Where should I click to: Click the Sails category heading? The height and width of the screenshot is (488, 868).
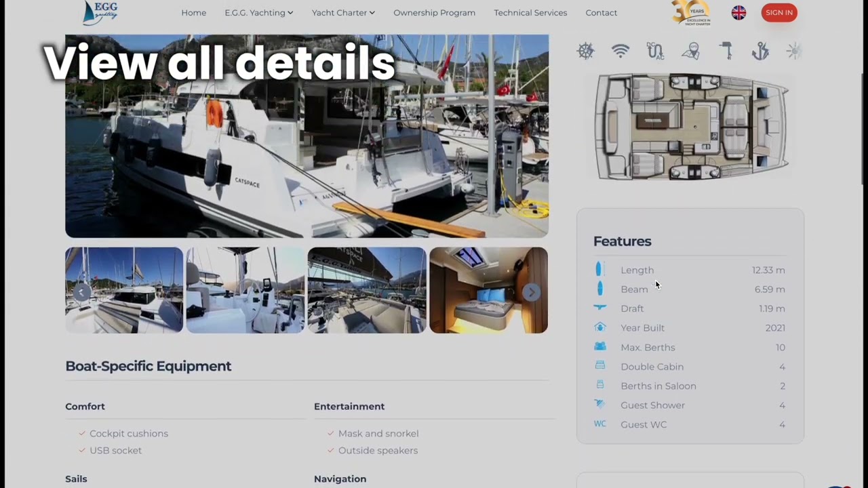(x=76, y=479)
